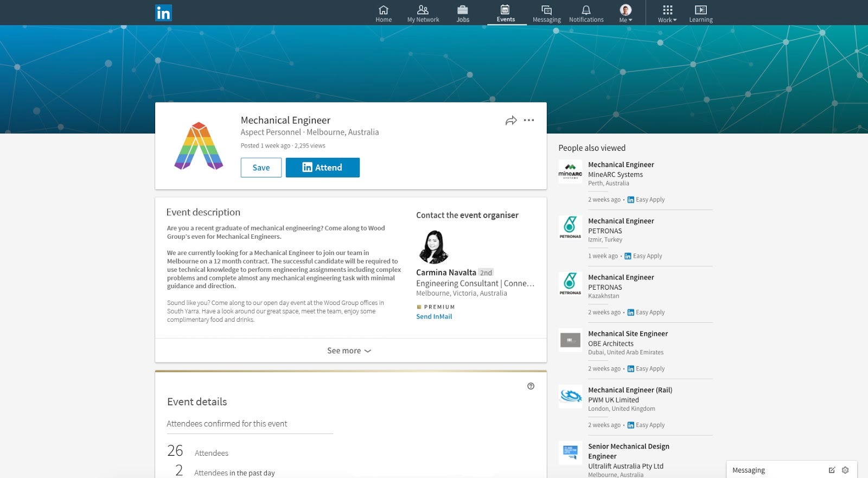Click 'Attendees in the past day' text
The height and width of the screenshot is (478, 868).
tap(234, 473)
